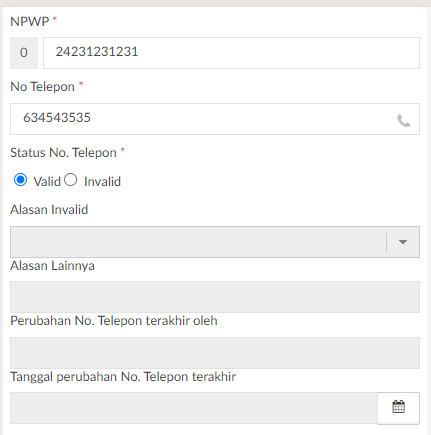Click the Valid label text

click(x=47, y=182)
